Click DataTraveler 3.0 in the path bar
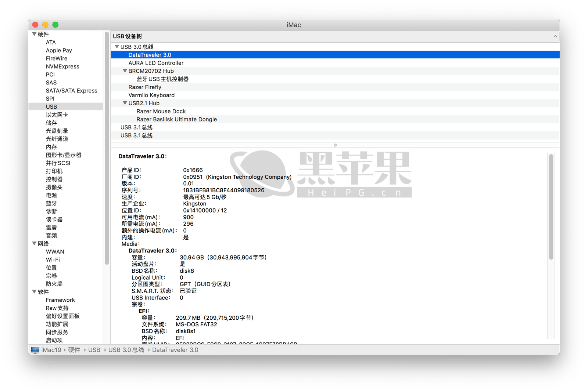Screen dimensions: 588x392 175,350
